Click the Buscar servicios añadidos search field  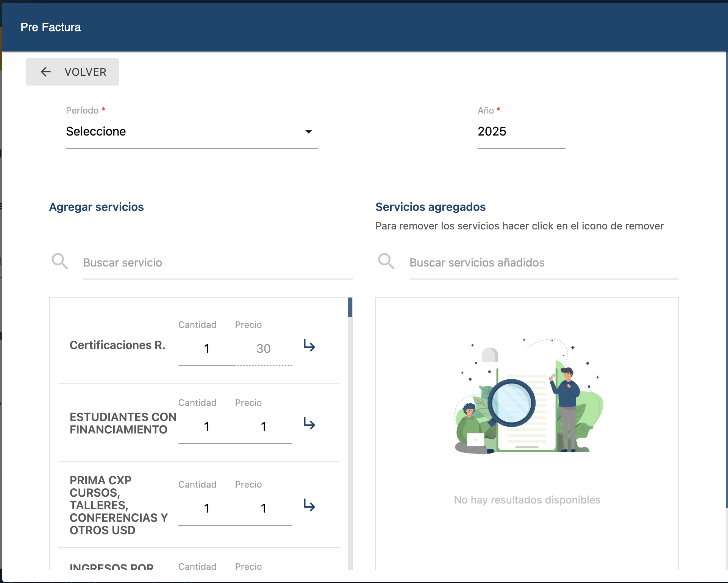pos(544,263)
